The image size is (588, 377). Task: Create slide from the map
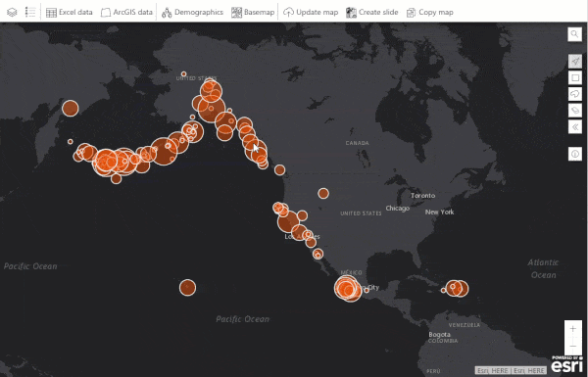372,13
